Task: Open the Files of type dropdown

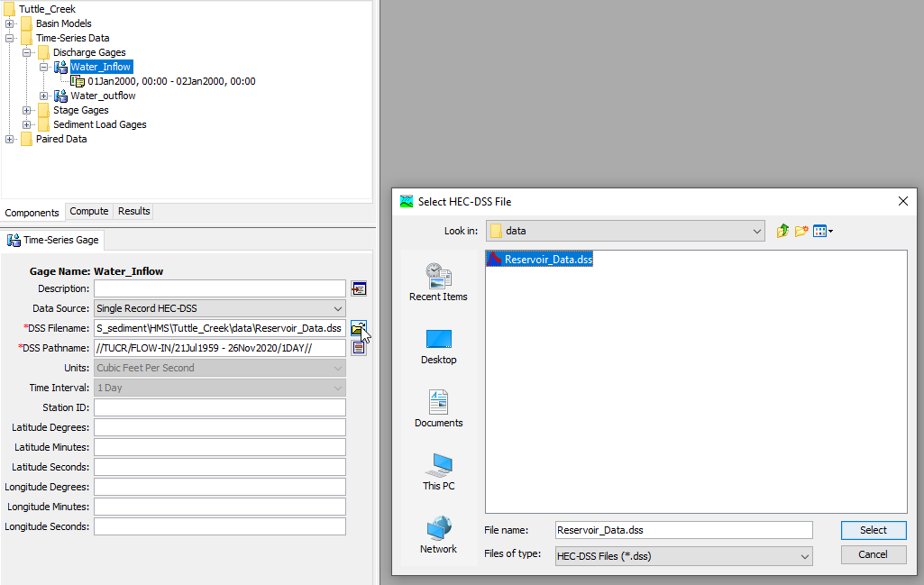Action: coord(683,556)
